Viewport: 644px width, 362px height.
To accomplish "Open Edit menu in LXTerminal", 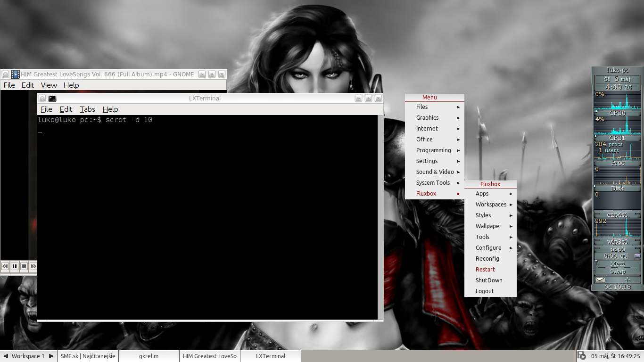I will pos(66,109).
